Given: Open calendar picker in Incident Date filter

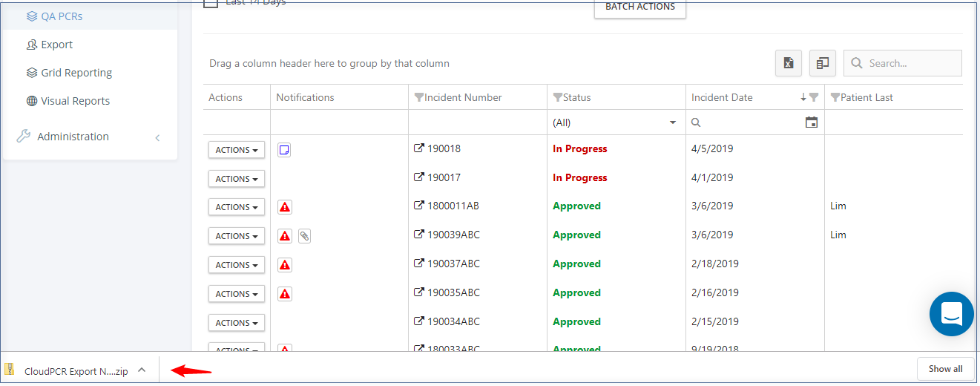Looking at the screenshot, I should point(812,122).
